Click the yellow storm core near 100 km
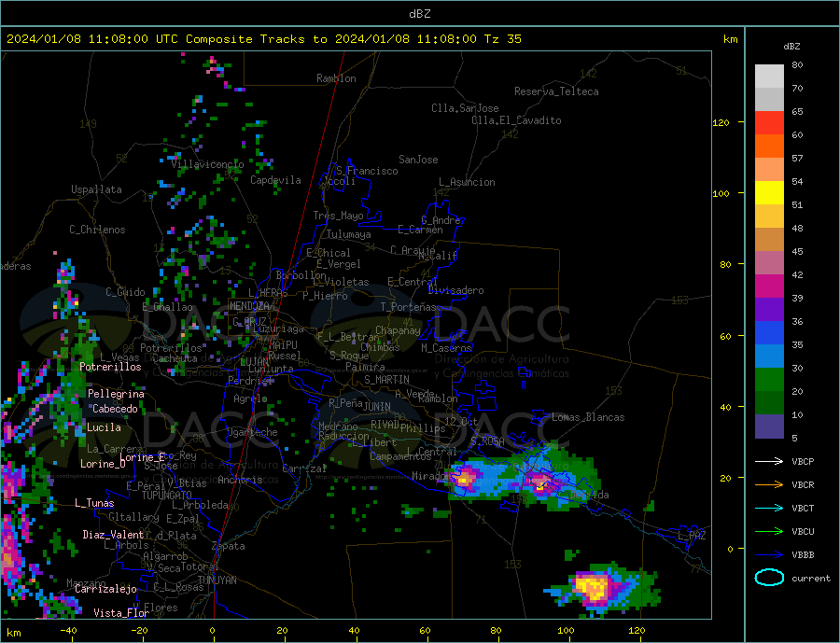The width and height of the screenshot is (840, 643). [x=592, y=587]
